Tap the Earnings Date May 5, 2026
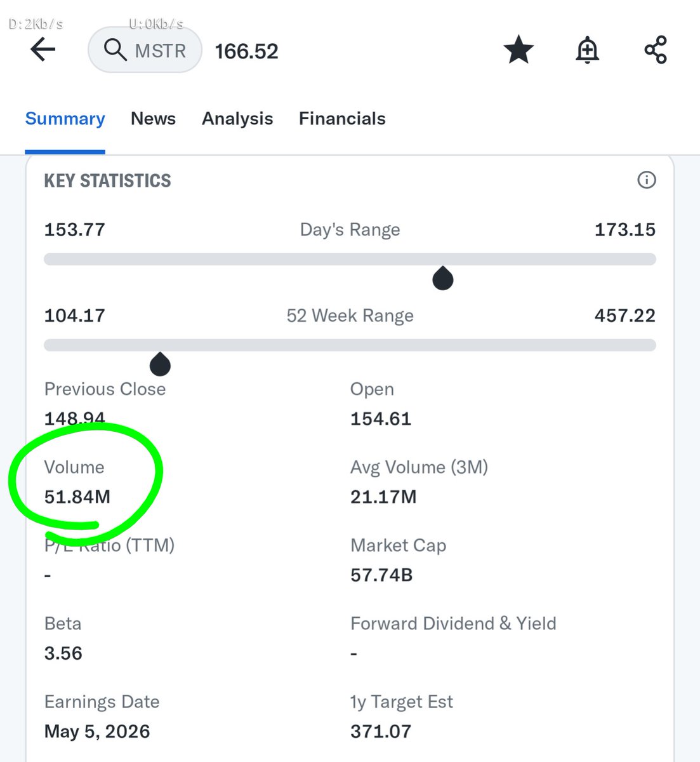Viewport: 700px width, 762px height. 97,731
